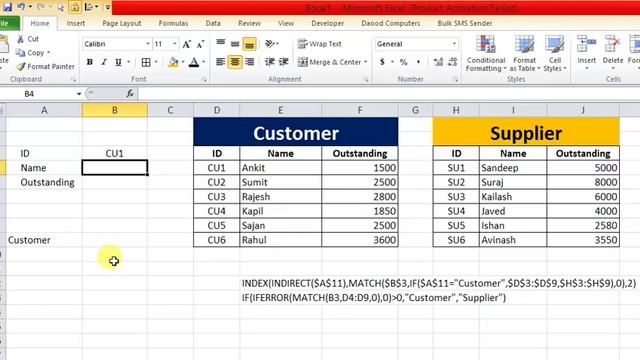
Task: Decrease font size with Shrink Font icon
Action: click(x=200, y=44)
